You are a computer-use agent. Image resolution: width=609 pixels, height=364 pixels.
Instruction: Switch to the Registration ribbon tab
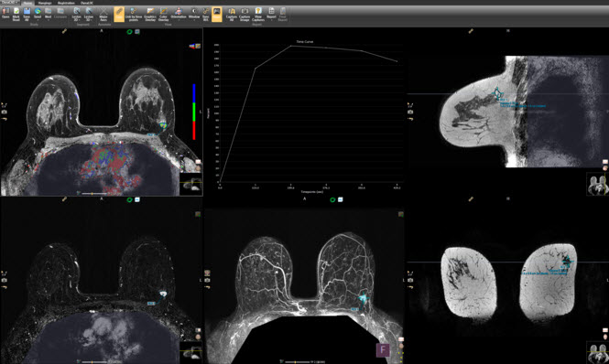click(x=66, y=3)
